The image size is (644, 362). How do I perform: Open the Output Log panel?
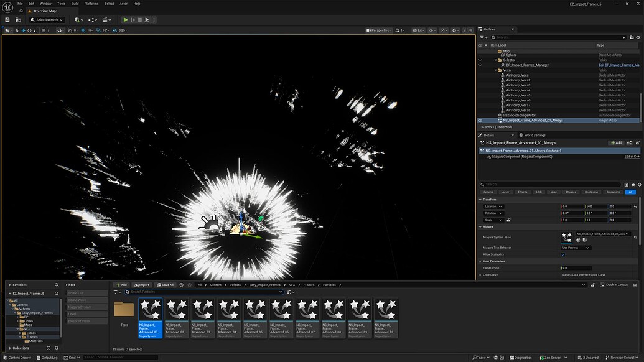coord(47,358)
